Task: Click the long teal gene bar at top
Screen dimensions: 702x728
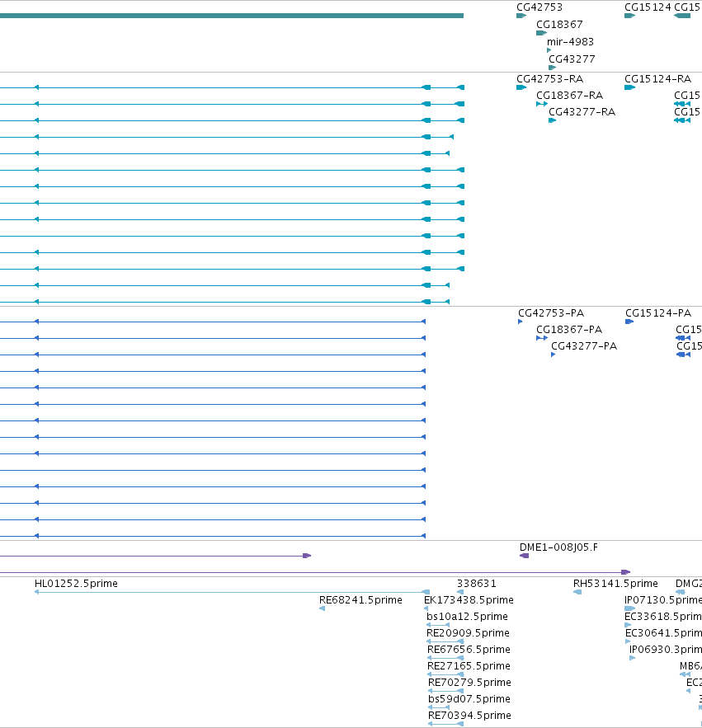Action: (x=232, y=16)
